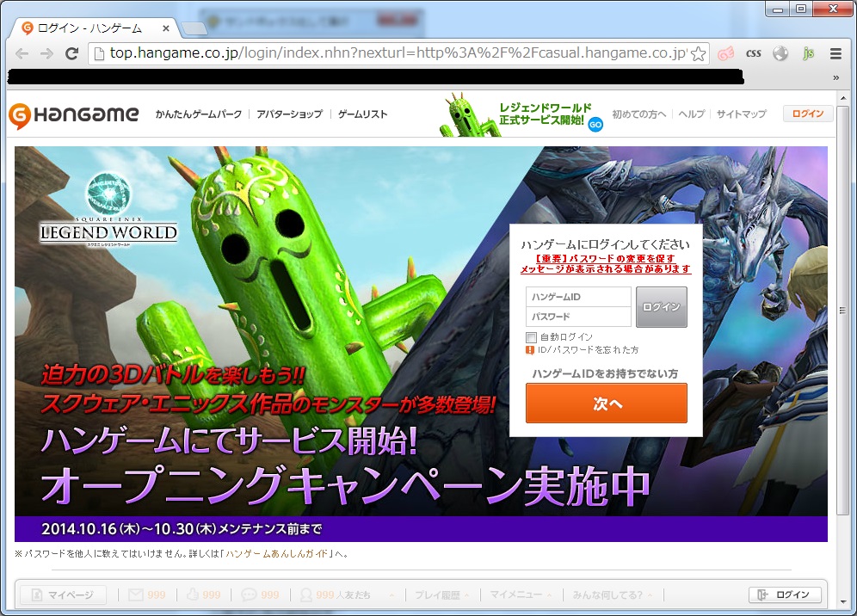Click the pink extension icon in toolbar
Viewport: 857px width, 616px height.
(726, 53)
